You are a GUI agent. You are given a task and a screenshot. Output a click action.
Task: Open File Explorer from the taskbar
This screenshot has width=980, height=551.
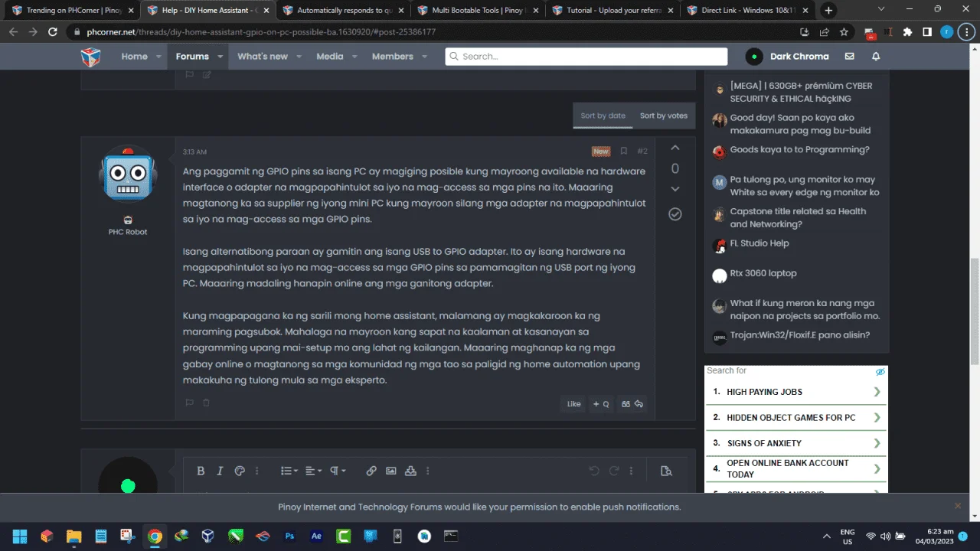[73, 536]
